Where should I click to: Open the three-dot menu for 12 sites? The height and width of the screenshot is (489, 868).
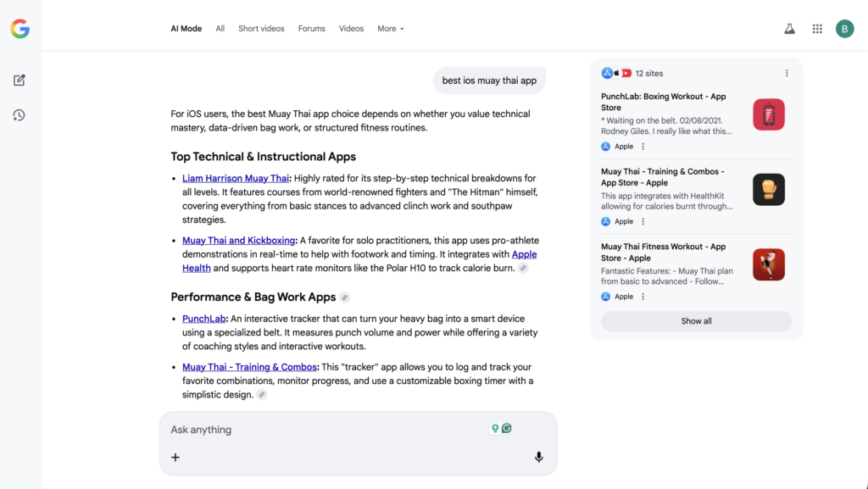(x=787, y=73)
